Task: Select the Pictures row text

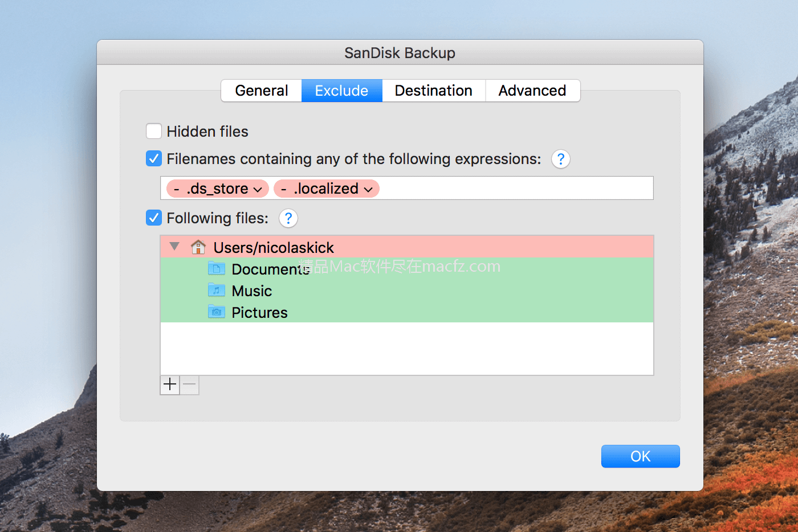Action: pos(259,313)
